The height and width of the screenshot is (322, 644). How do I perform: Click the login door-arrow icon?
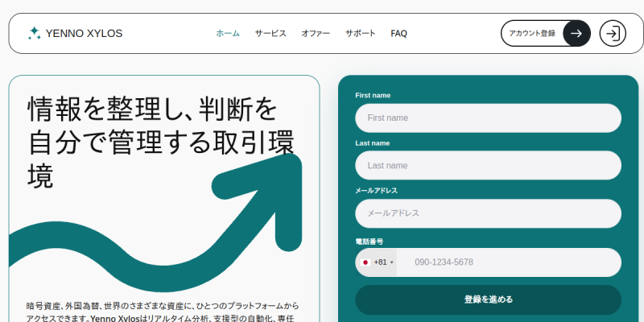[613, 33]
